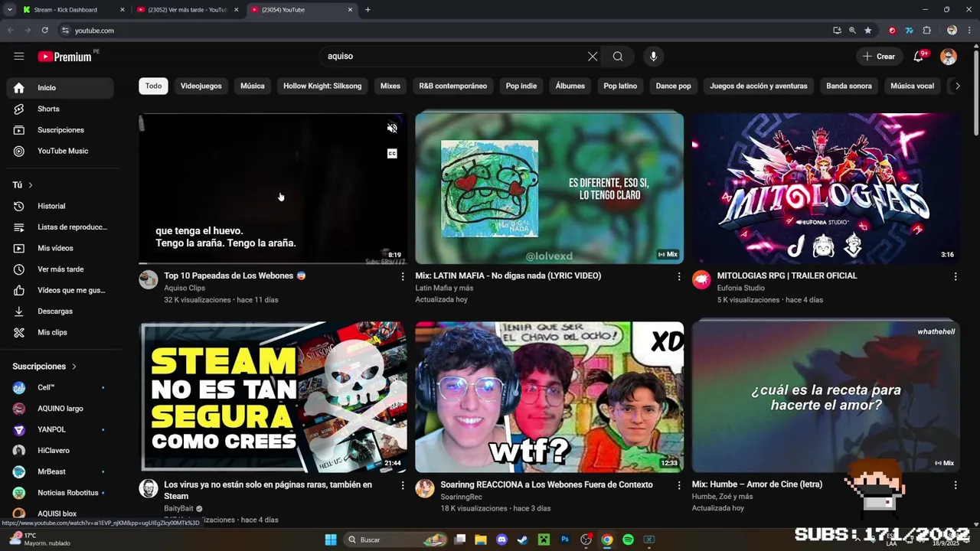Open Spotify from the taskbar
980x551 pixels.
pyautogui.click(x=628, y=540)
